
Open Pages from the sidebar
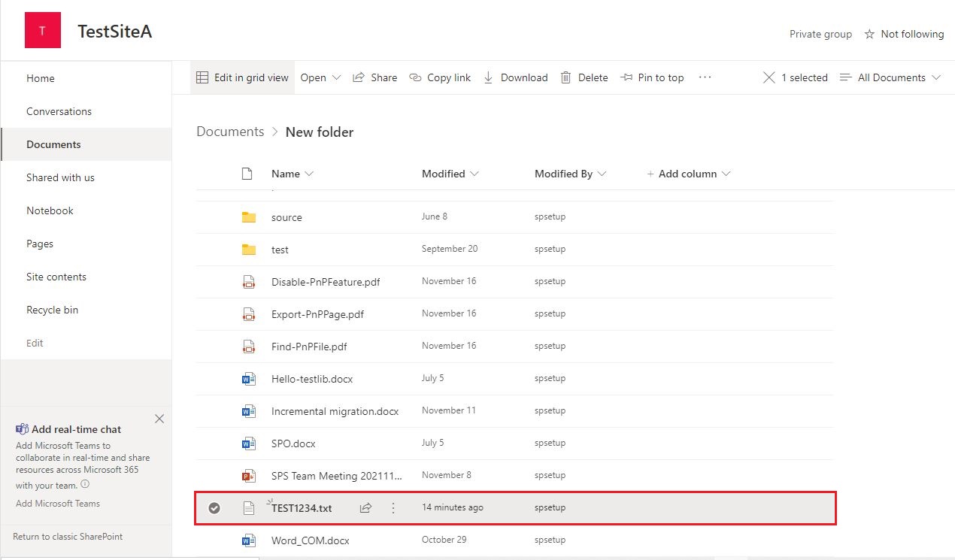[x=40, y=244]
